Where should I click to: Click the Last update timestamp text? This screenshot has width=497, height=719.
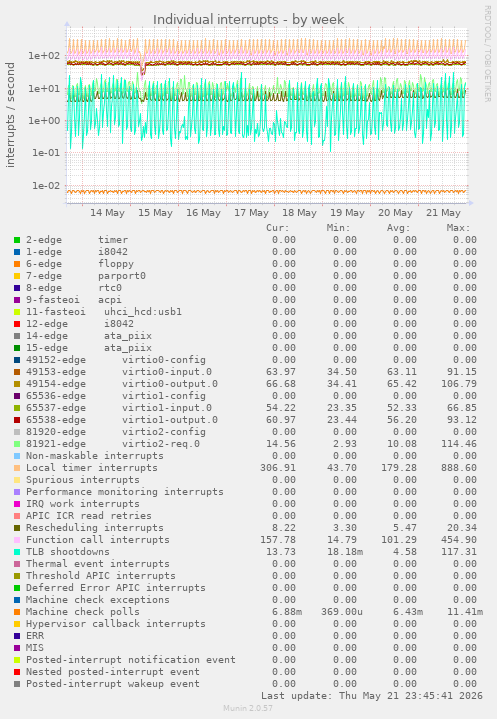click(372, 696)
